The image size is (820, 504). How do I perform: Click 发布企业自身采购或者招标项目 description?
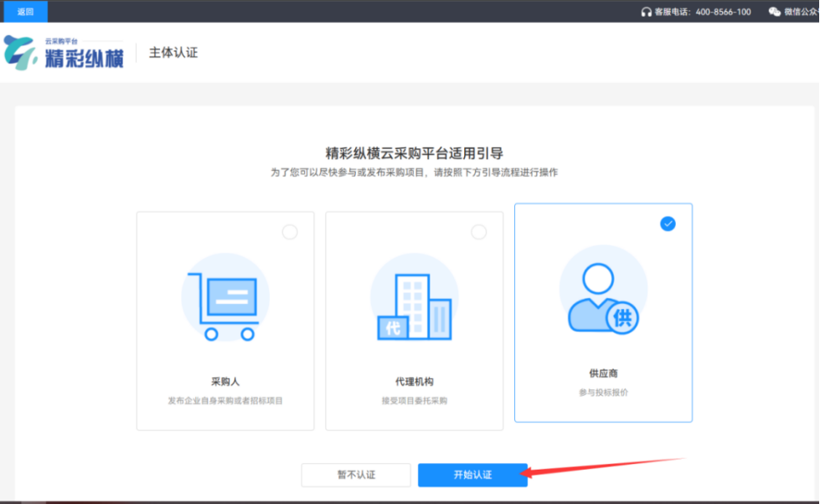coord(225,400)
